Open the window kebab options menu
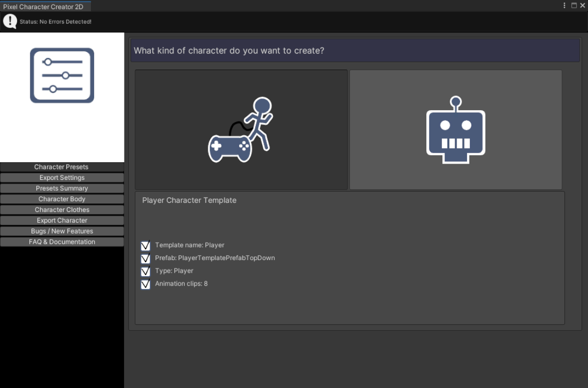 pos(564,5)
